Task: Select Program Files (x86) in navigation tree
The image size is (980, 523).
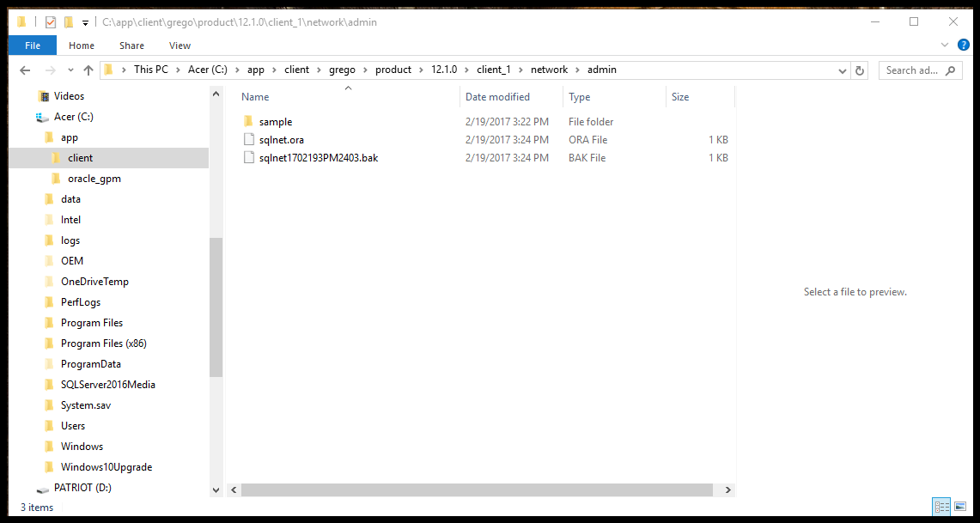Action: tap(104, 344)
